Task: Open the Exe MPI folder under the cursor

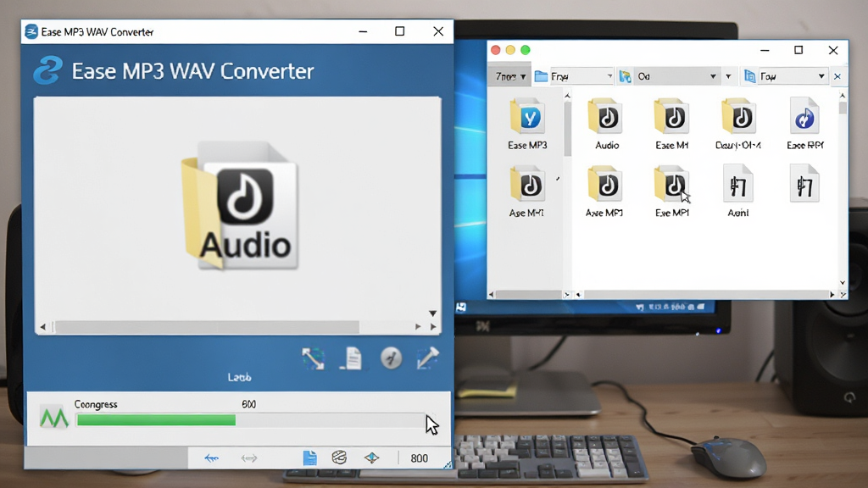Action: (x=671, y=185)
